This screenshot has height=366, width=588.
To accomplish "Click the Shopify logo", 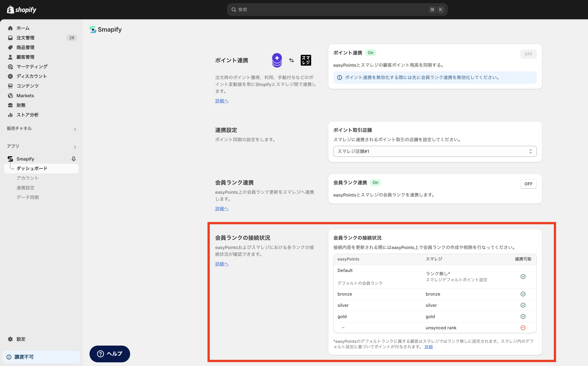I will (x=22, y=10).
